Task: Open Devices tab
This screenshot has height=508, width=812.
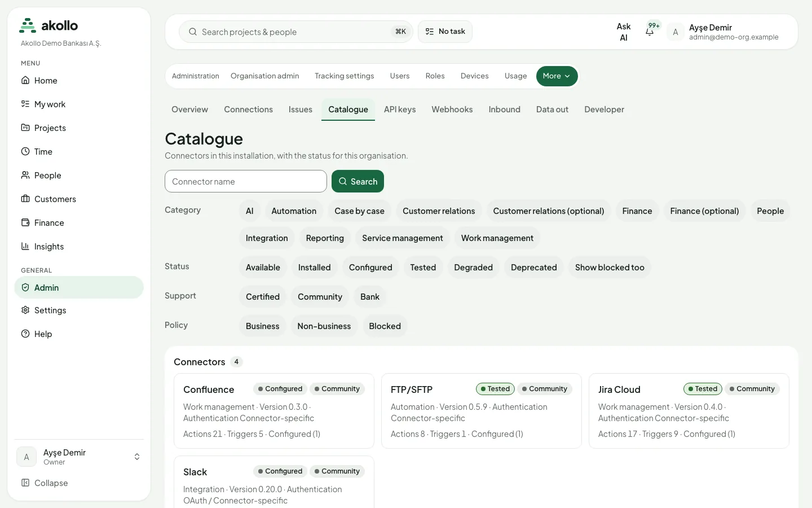Action: click(475, 76)
